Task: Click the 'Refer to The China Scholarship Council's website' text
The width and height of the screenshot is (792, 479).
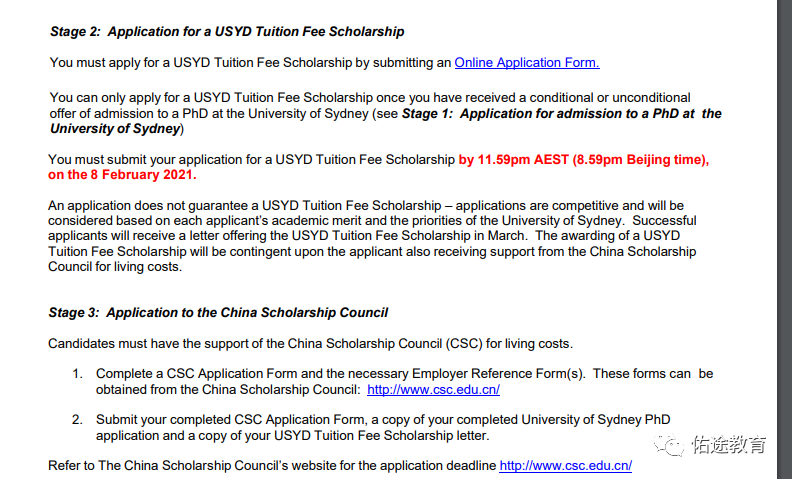Action: pyautogui.click(x=272, y=465)
